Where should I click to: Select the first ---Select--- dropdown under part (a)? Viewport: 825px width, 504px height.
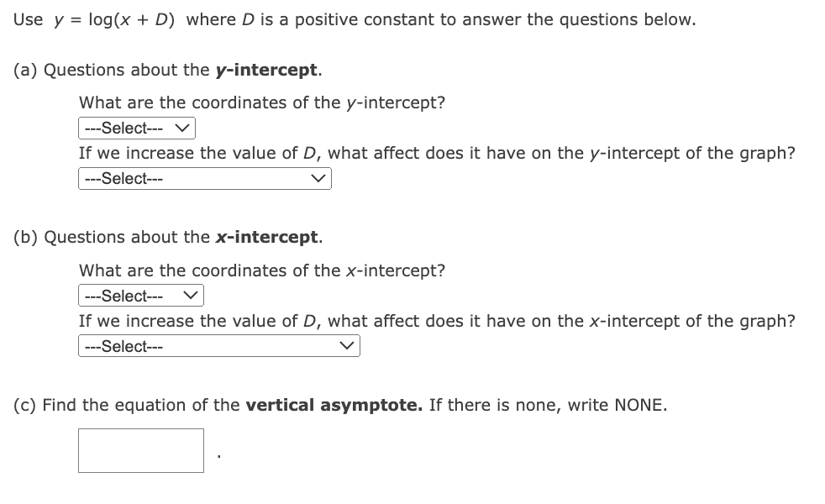(x=136, y=128)
